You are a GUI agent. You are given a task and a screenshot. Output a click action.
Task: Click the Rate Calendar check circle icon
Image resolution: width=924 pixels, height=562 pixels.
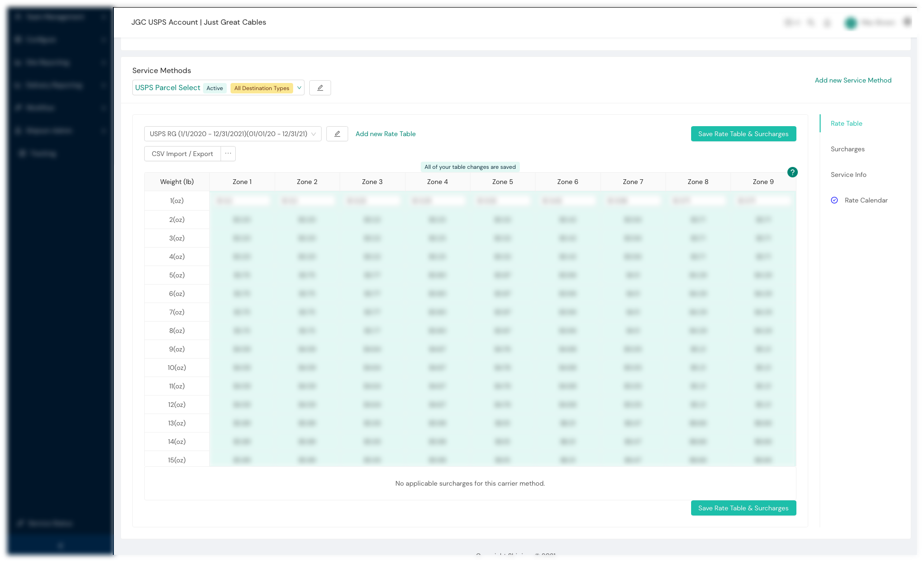click(x=834, y=200)
